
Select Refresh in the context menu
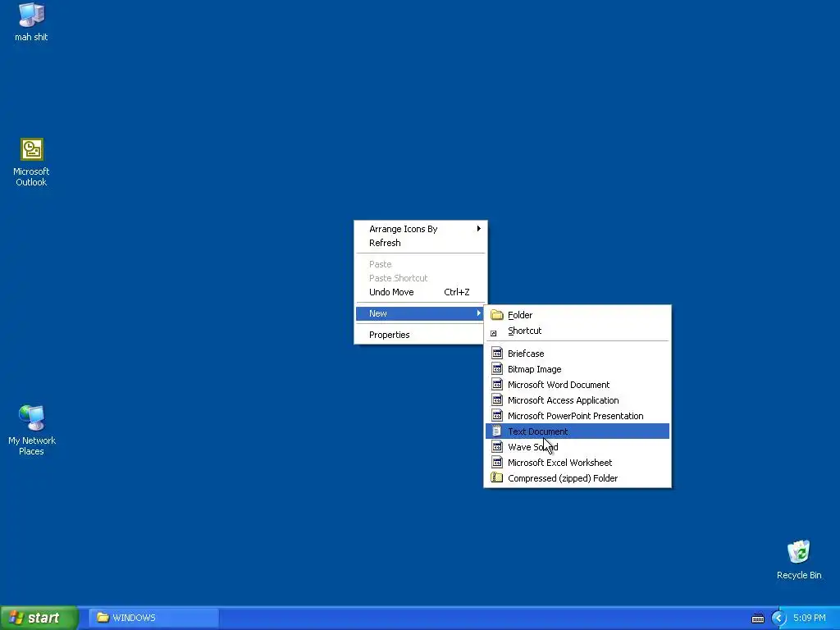click(x=421, y=243)
